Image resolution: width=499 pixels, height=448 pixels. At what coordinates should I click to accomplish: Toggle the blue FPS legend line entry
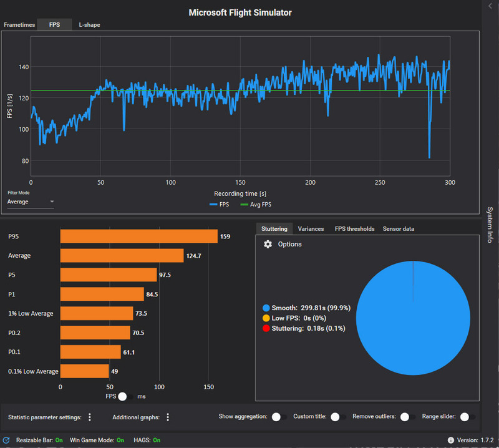click(x=220, y=205)
